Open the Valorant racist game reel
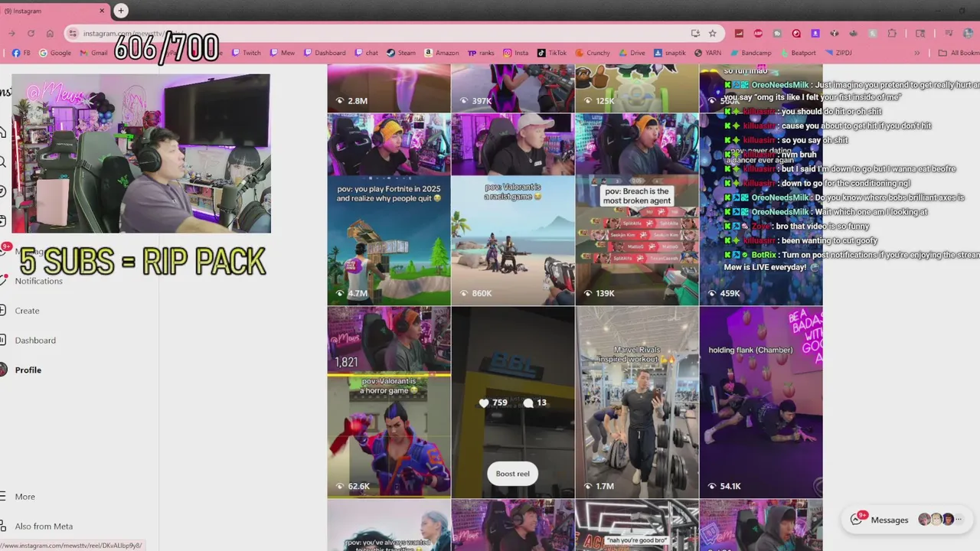The height and width of the screenshot is (551, 980). pos(513,209)
